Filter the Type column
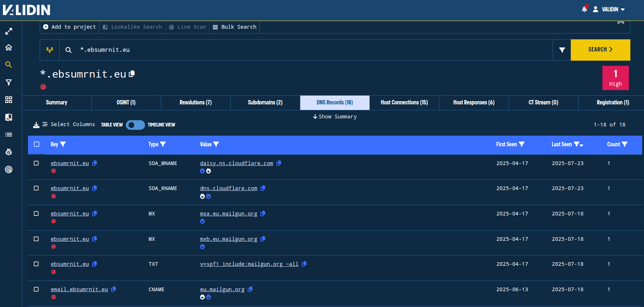The image size is (644, 307). click(163, 144)
